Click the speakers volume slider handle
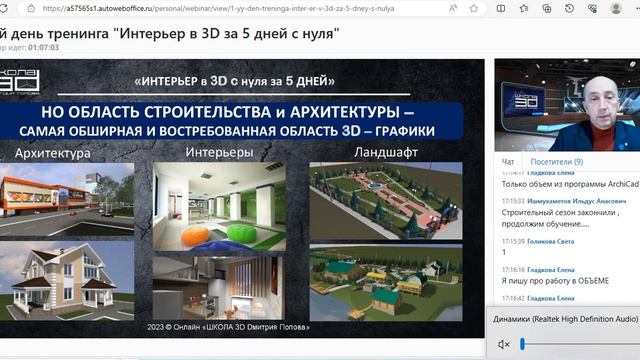The width and height of the screenshot is (640, 360). click(522, 344)
